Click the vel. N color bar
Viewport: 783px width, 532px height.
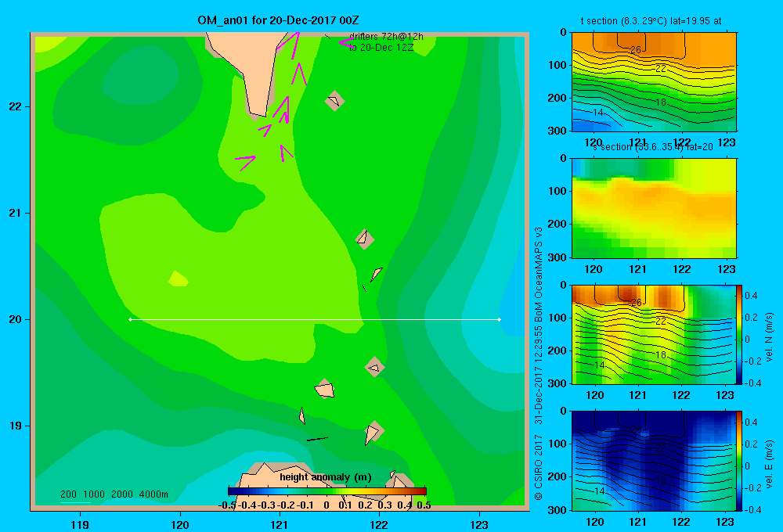(x=739, y=334)
